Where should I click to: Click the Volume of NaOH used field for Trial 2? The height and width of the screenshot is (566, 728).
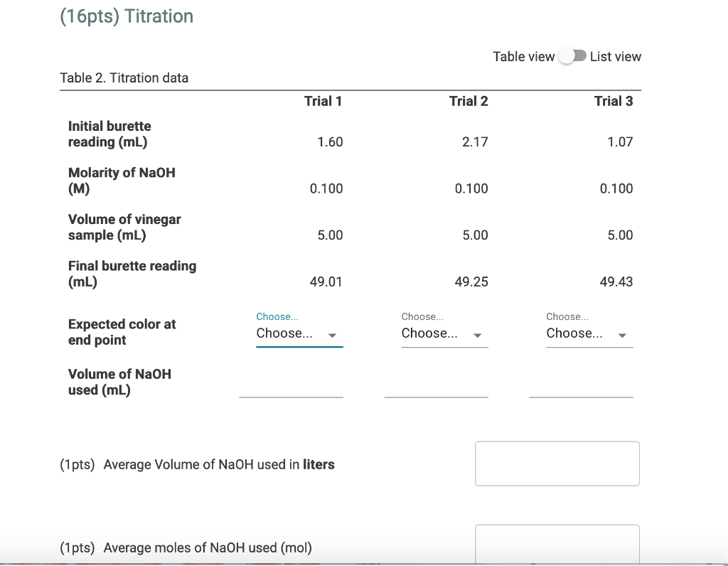pyautogui.click(x=436, y=393)
